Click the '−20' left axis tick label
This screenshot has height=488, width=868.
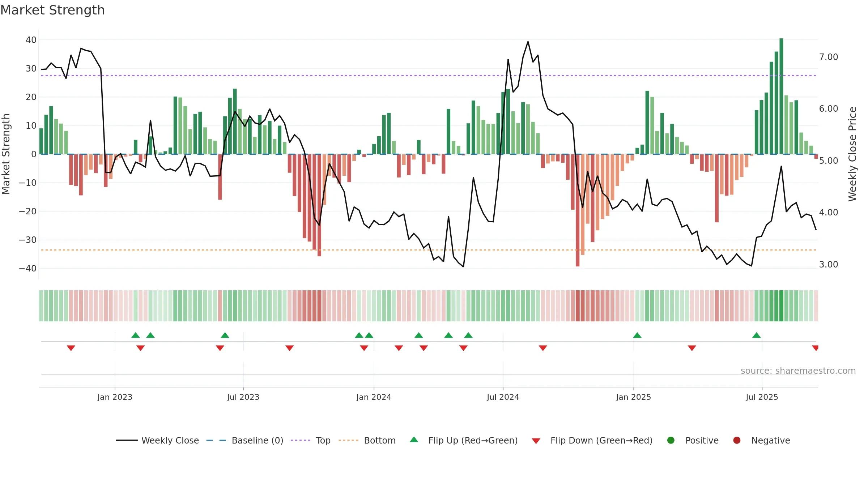pyautogui.click(x=28, y=211)
